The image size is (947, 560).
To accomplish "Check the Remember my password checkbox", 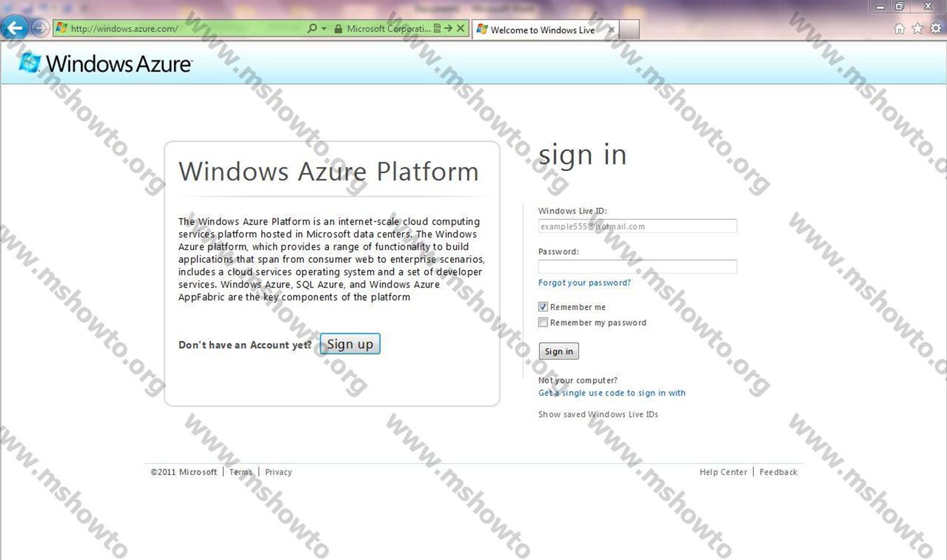I will 542,322.
